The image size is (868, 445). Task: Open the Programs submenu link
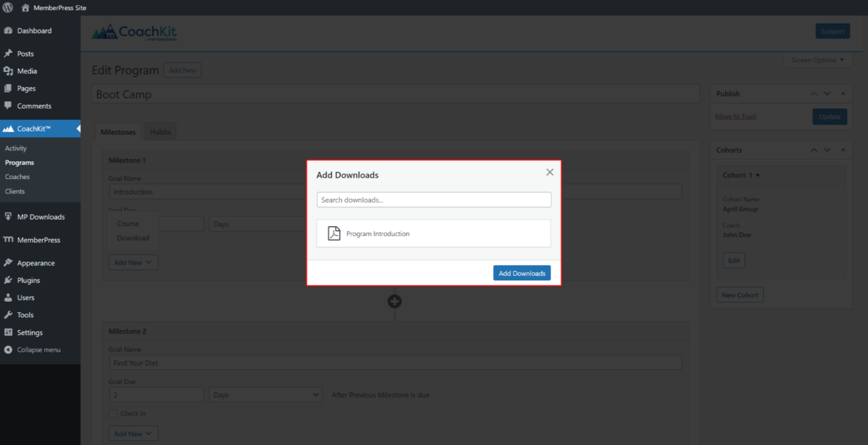[19, 163]
